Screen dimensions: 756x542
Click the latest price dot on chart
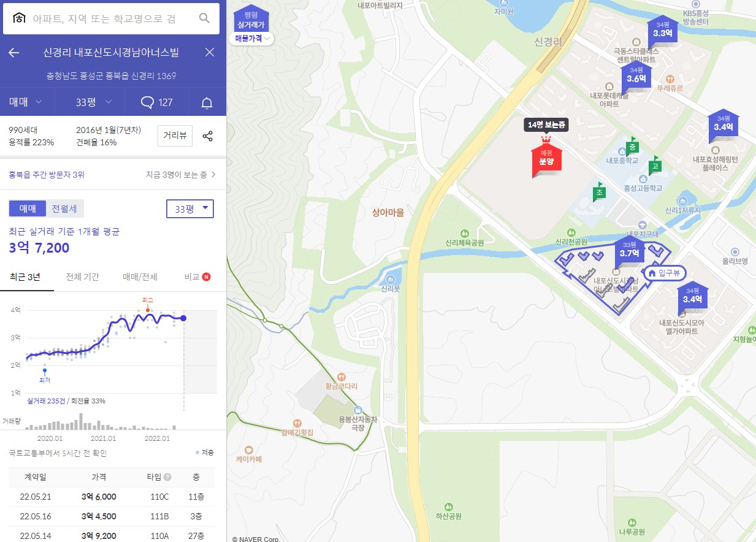183,318
